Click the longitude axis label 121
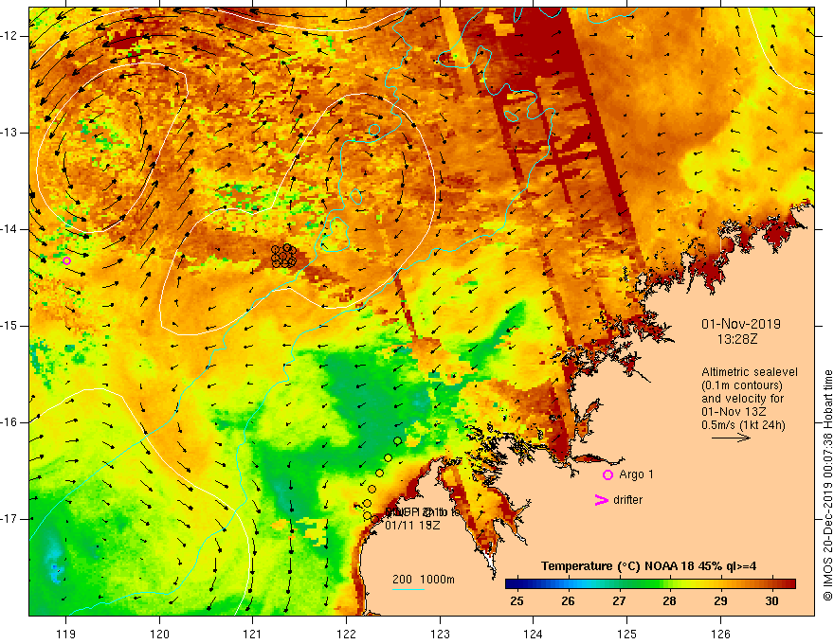 point(253,634)
